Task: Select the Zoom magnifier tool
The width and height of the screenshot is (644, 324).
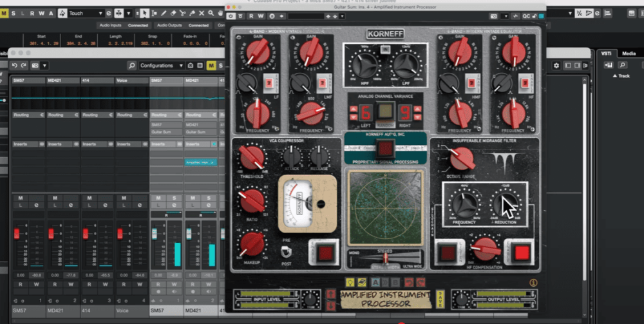Action: click(x=211, y=13)
